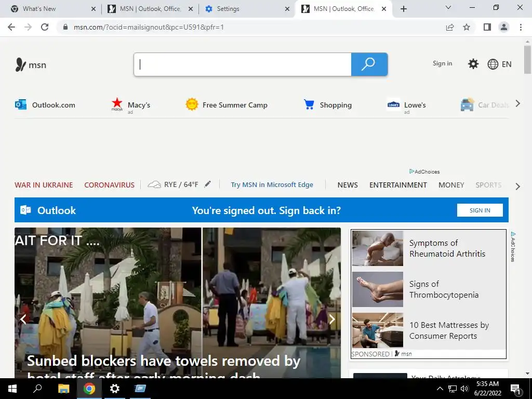Image resolution: width=532 pixels, height=399 pixels.
Task: Open File Explorer from taskbar
Action: [63, 389]
